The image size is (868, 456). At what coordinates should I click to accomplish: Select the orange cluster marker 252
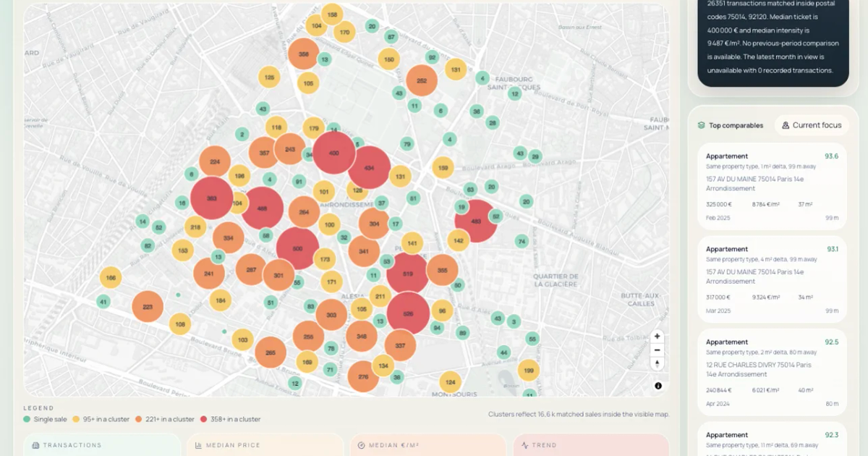click(x=422, y=80)
